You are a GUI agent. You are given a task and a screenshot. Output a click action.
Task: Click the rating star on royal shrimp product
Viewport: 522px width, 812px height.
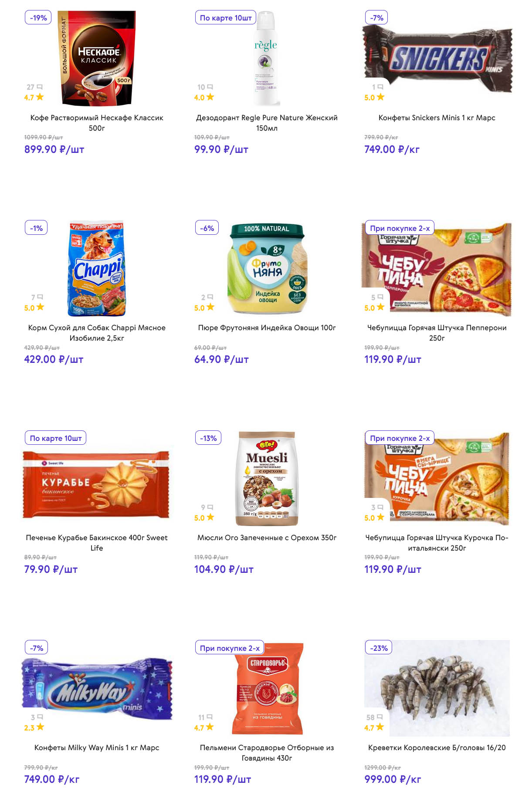380,727
